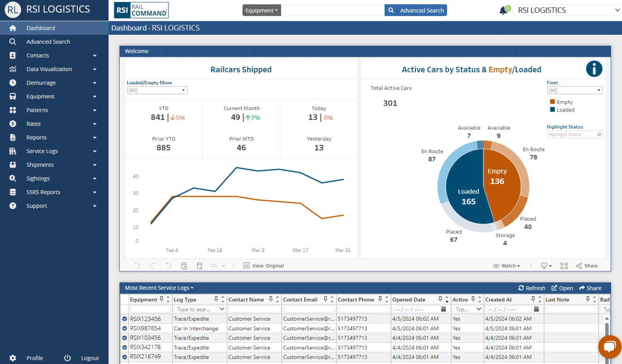Click the notifications bell icon
The image size is (622, 364).
coord(503,10)
